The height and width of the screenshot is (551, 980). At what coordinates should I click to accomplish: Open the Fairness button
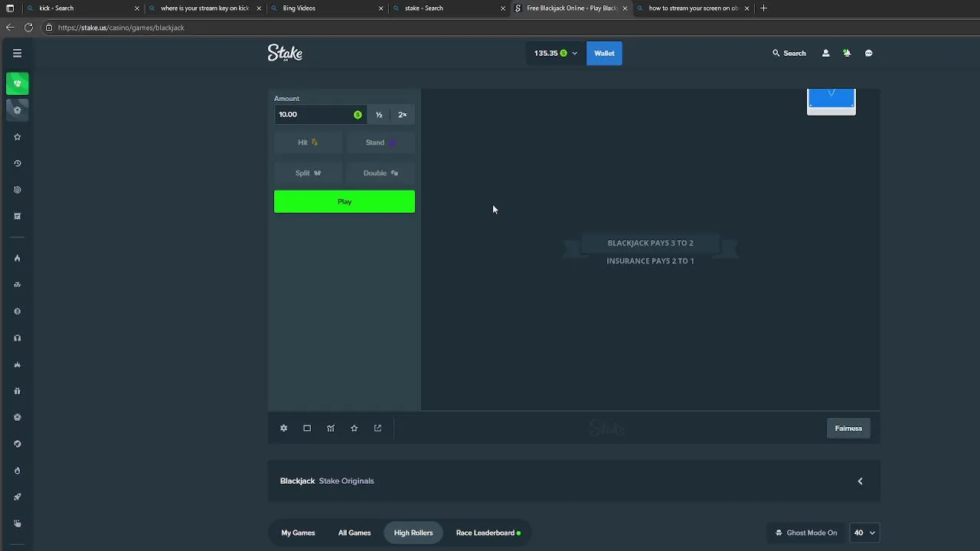click(x=848, y=429)
